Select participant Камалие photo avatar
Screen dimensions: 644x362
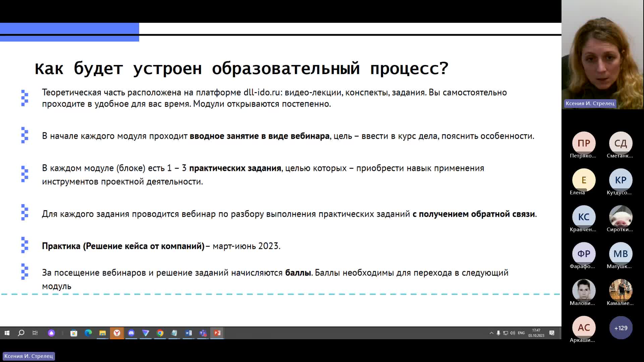[x=621, y=291]
